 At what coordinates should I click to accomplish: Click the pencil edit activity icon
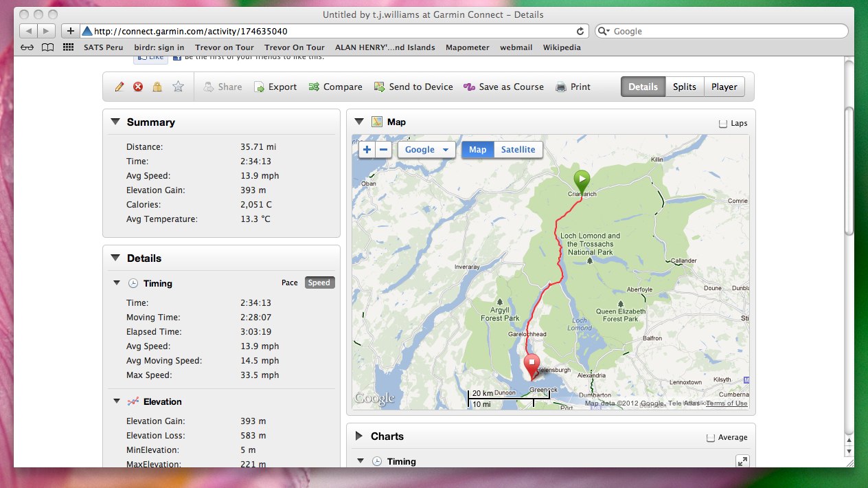coord(119,87)
